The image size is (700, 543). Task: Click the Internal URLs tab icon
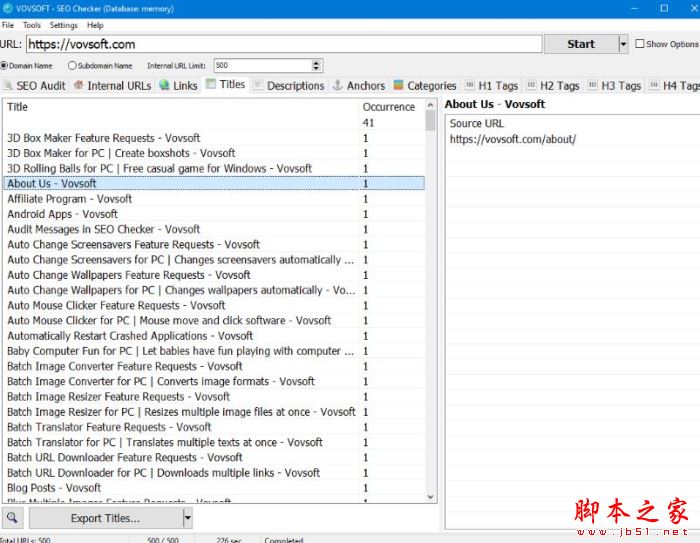coord(79,85)
